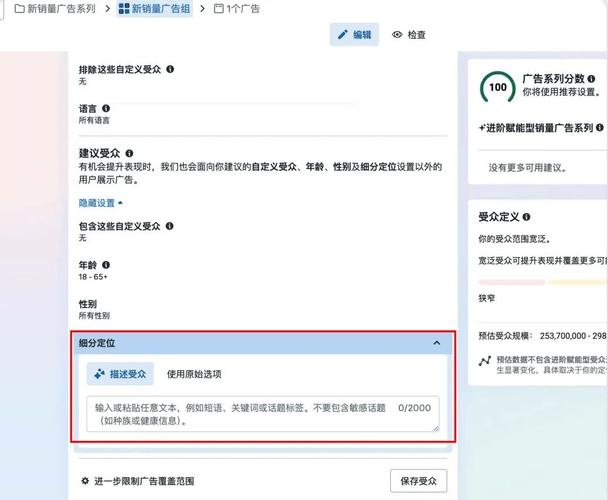The image size is (608, 500).
Task: Show info icon next to 年龄
Action: click(x=106, y=265)
